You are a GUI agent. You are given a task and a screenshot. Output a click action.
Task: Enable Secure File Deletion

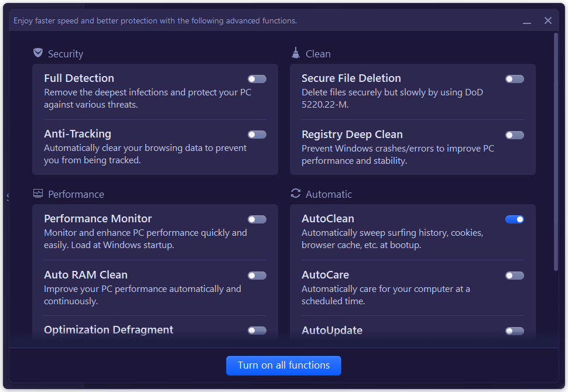click(514, 78)
